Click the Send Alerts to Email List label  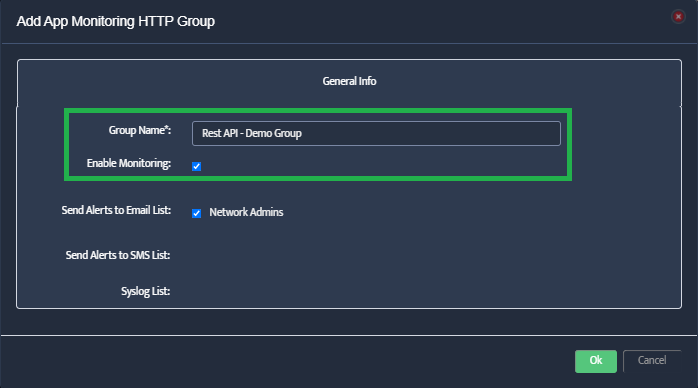pos(116,210)
